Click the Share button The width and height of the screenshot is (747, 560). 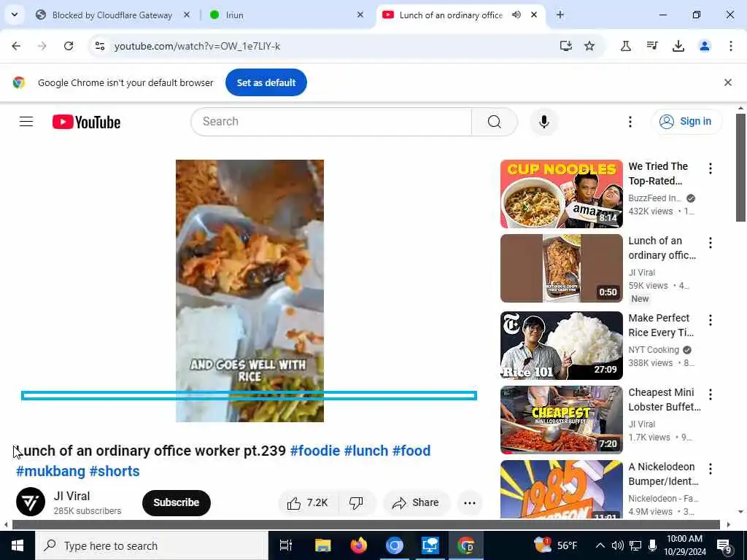(x=415, y=502)
